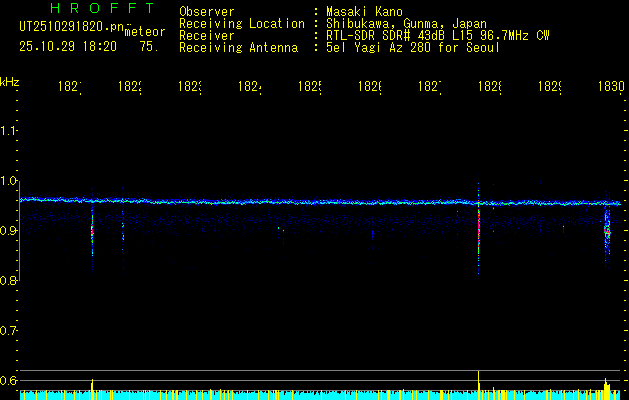Click the 'Receiver' field label
Screen dimensions: 629x400
coord(207,36)
